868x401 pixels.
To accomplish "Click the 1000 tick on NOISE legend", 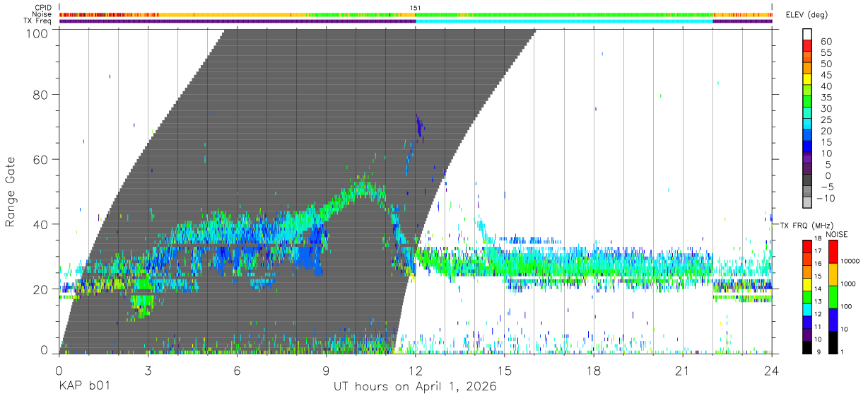I will [x=848, y=284].
